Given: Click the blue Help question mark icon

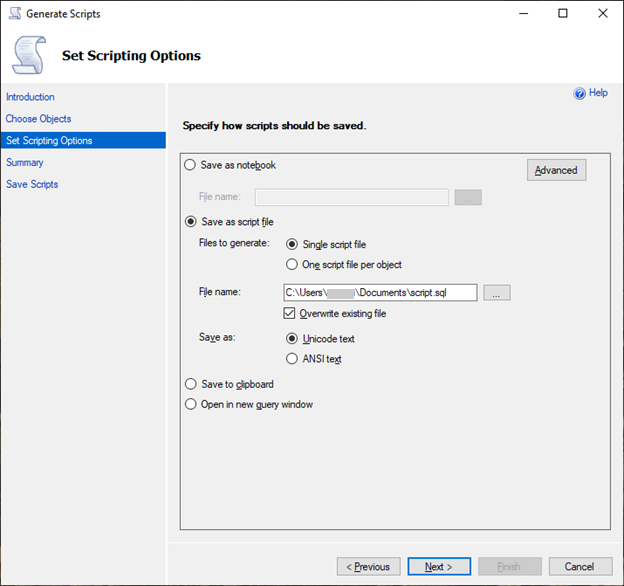Looking at the screenshot, I should (579, 93).
